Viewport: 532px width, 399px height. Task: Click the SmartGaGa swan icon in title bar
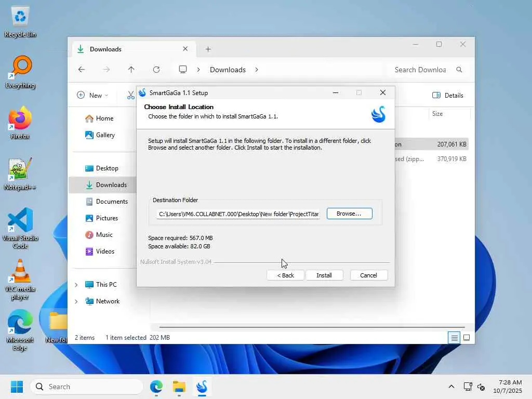point(142,92)
